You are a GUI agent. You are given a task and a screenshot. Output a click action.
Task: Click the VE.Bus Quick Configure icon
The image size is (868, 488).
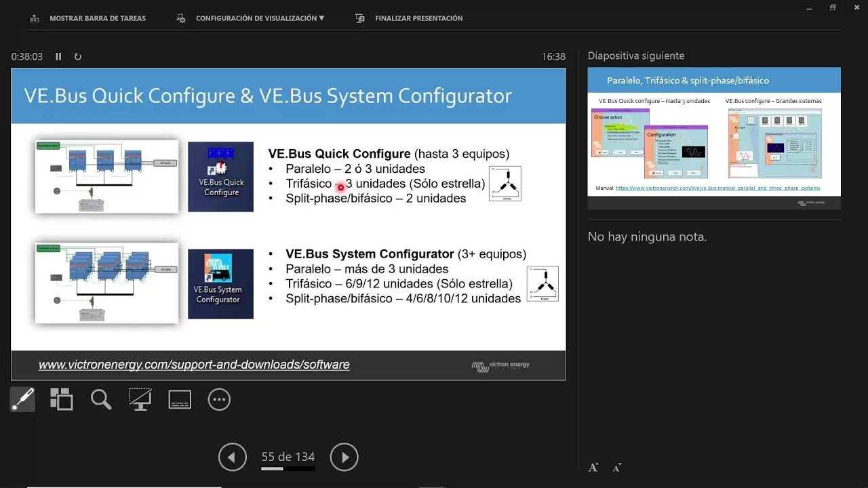(221, 176)
